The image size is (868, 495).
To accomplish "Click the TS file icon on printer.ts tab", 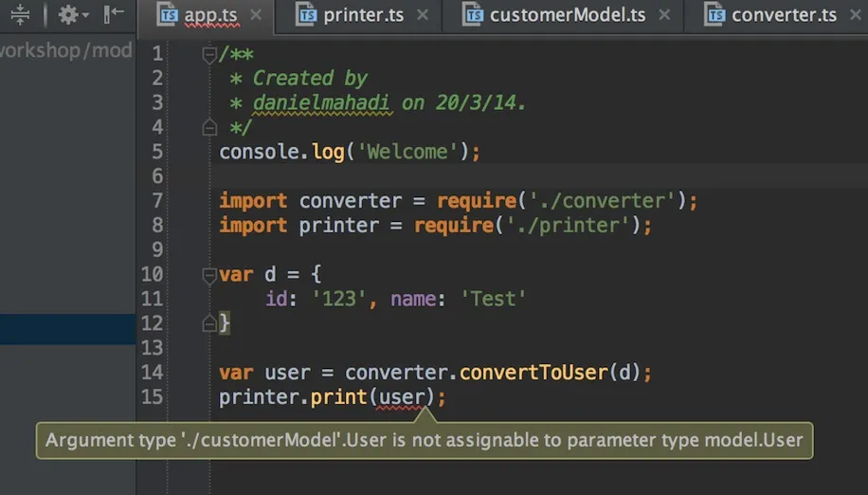I will pyautogui.click(x=306, y=15).
